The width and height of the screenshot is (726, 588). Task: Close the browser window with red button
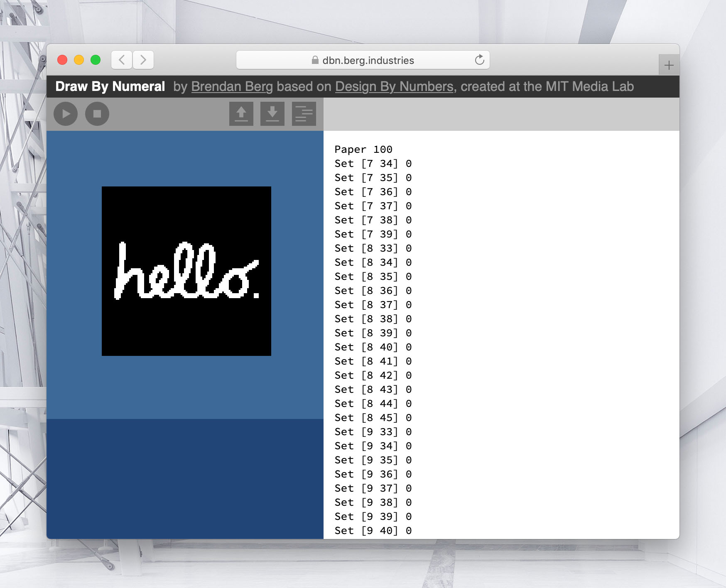pos(62,60)
